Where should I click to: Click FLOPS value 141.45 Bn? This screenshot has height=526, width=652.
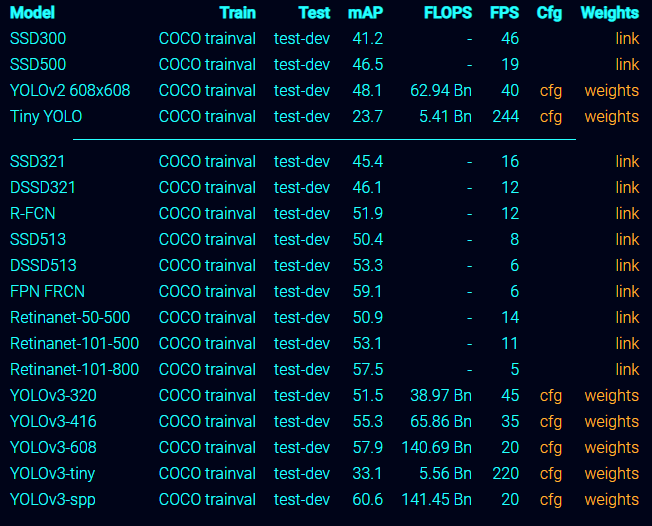click(x=437, y=500)
